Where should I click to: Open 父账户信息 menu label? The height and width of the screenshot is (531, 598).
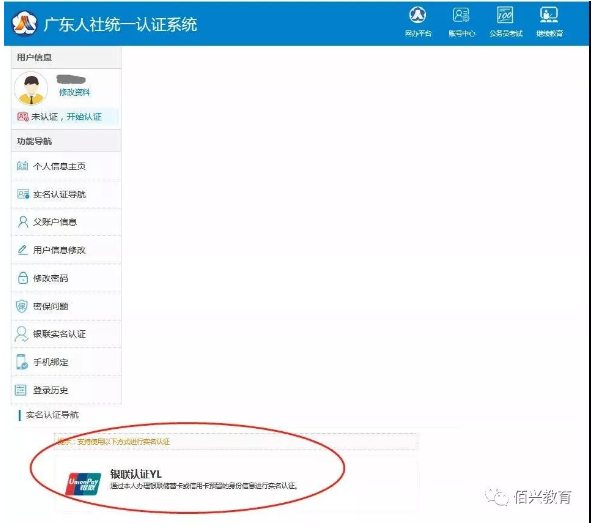[55, 222]
